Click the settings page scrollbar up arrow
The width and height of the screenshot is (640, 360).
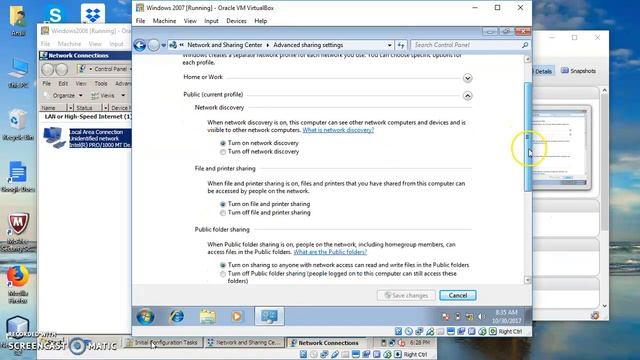coord(527,59)
